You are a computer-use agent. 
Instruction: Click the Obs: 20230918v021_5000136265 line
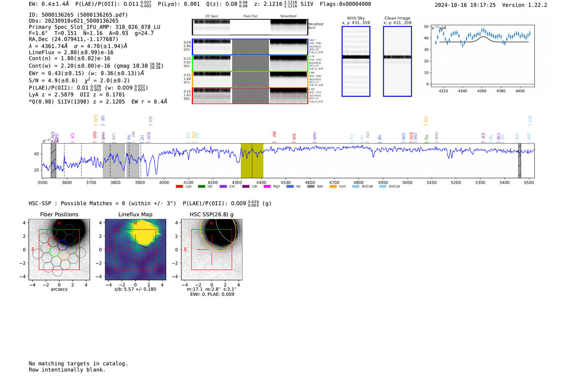[74, 21]
